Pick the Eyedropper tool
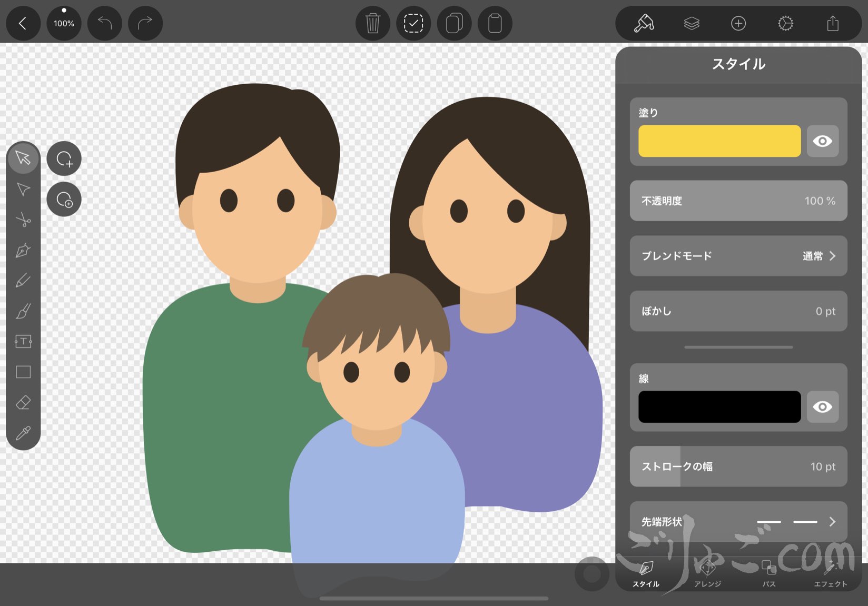 point(23,433)
